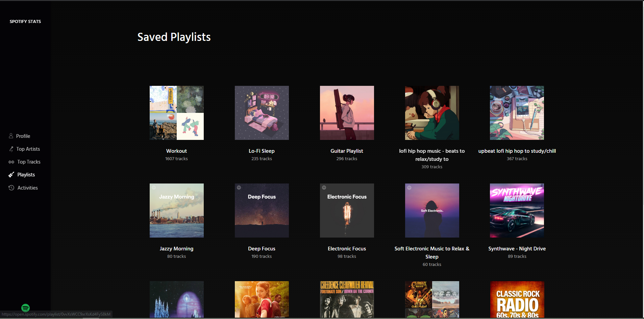Select the Playlists menu item
The image size is (644, 319).
(x=26, y=175)
